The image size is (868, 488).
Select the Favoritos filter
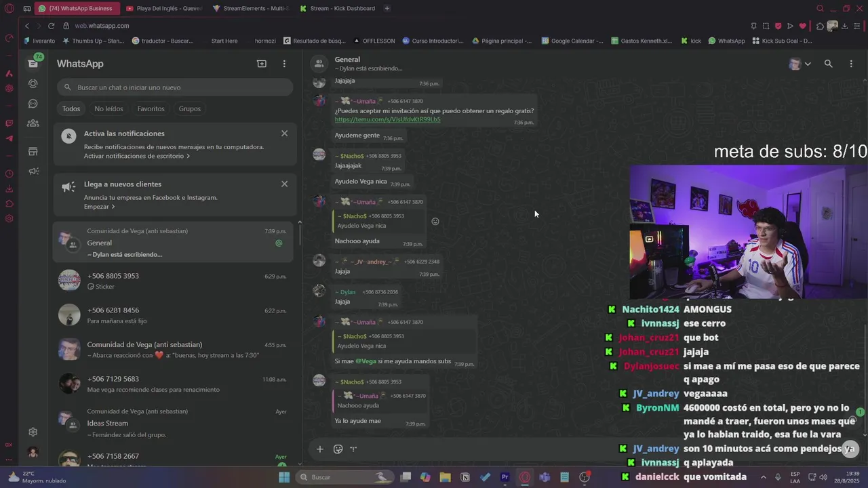[151, 108]
